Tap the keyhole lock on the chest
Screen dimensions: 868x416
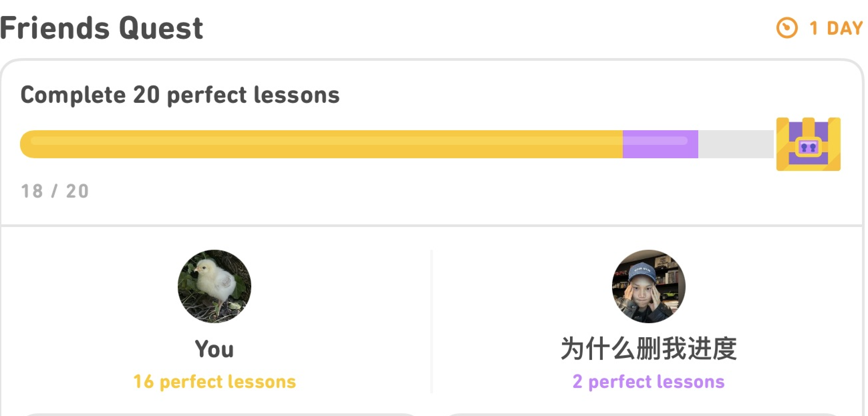[808, 148]
